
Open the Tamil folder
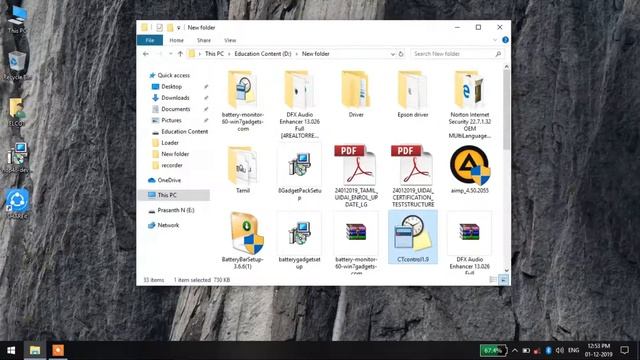243,169
